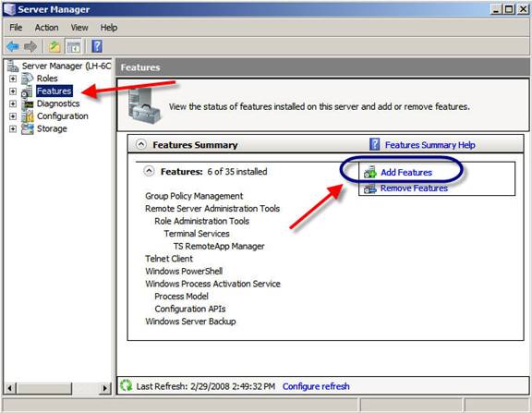The image size is (532, 413).
Task: Click the Features Summary Help question icon
Action: (374, 144)
